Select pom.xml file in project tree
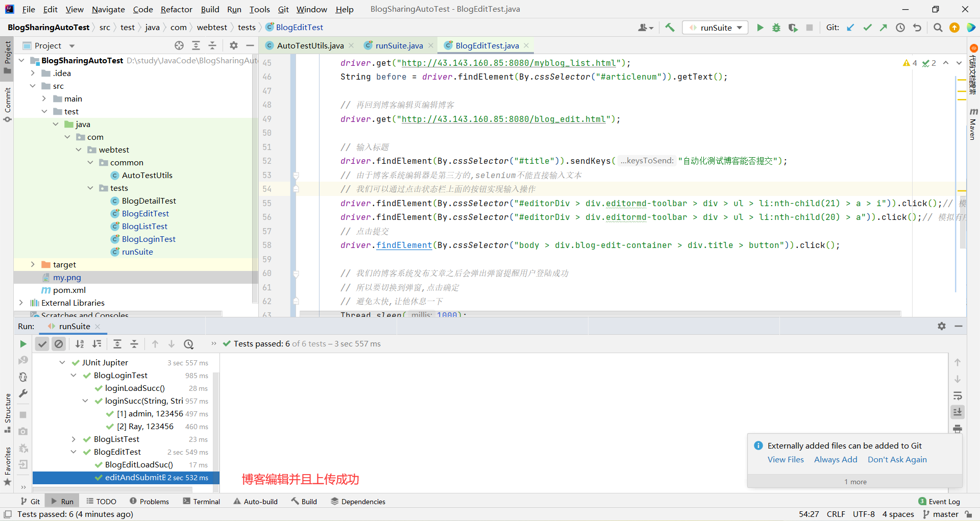The width and height of the screenshot is (980, 521). (69, 290)
